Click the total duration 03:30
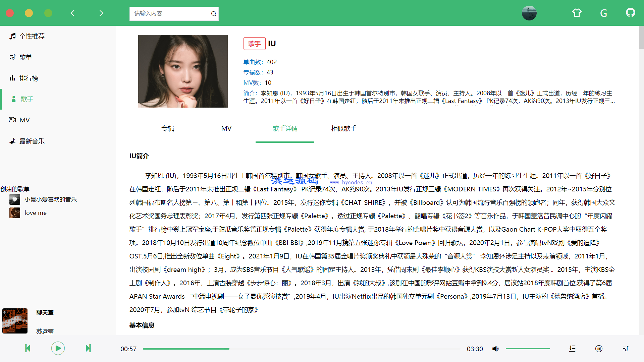Image resolution: width=644 pixels, height=362 pixels. tap(475, 349)
